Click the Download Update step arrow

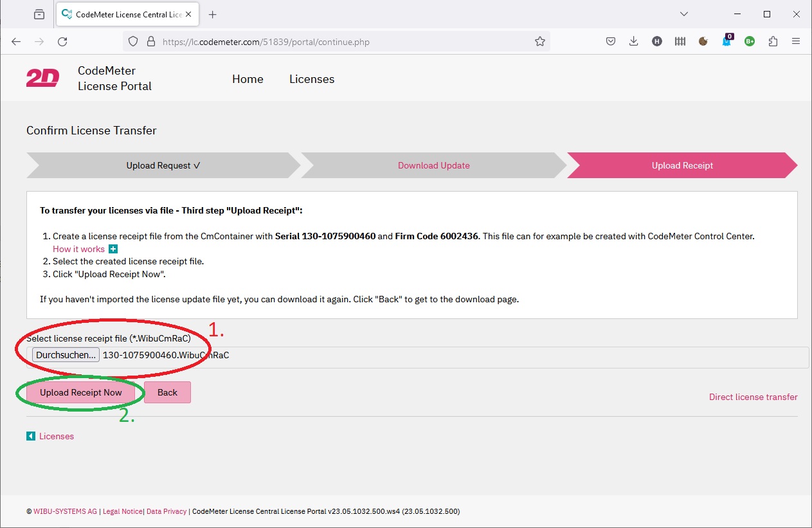[433, 165]
